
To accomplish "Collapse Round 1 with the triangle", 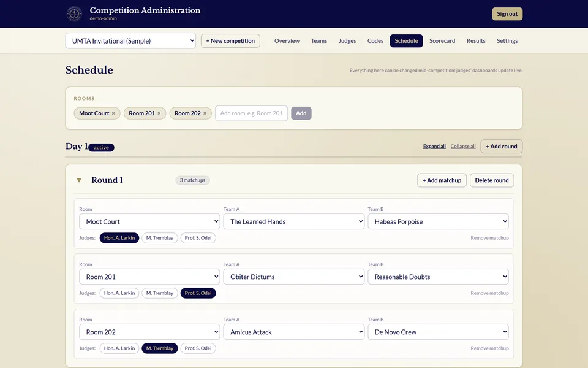I will click(x=79, y=180).
